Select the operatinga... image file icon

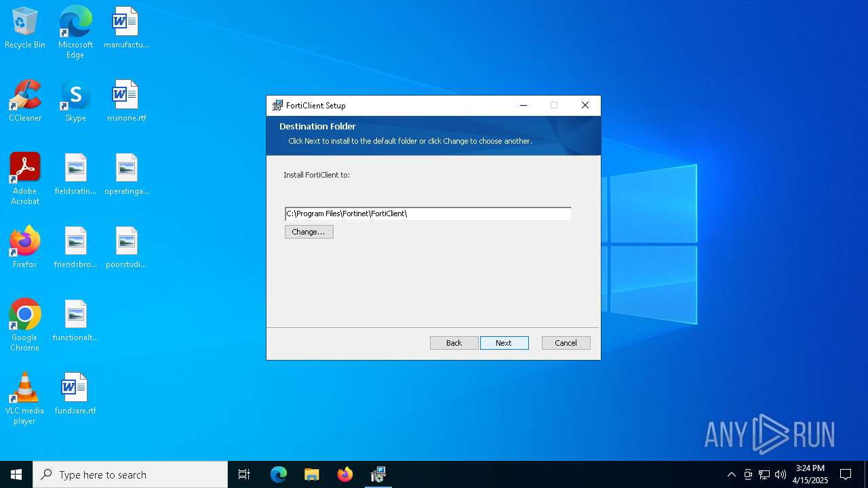click(x=126, y=174)
